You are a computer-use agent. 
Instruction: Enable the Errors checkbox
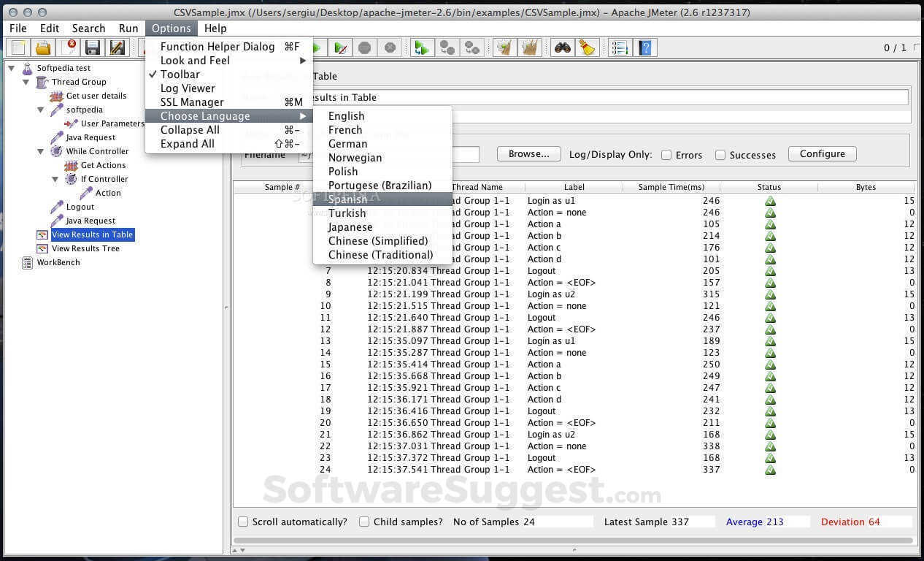coord(666,155)
